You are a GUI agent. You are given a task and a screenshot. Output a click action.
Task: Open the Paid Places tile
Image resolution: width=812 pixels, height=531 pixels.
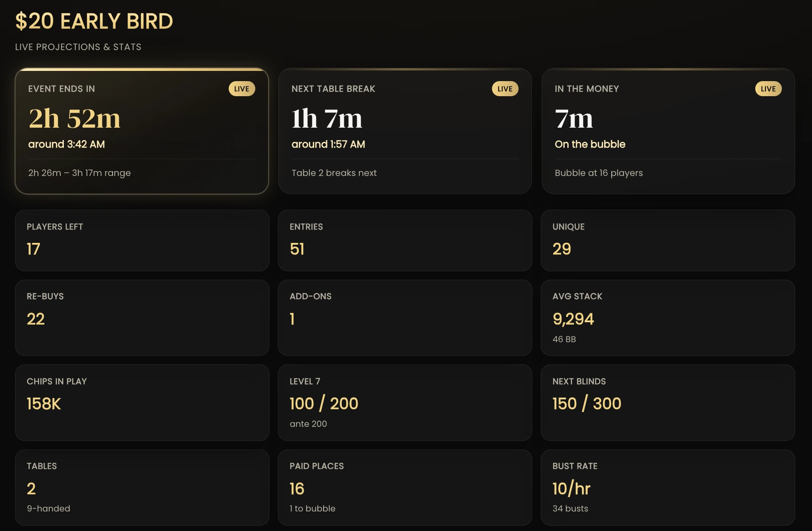click(x=405, y=488)
